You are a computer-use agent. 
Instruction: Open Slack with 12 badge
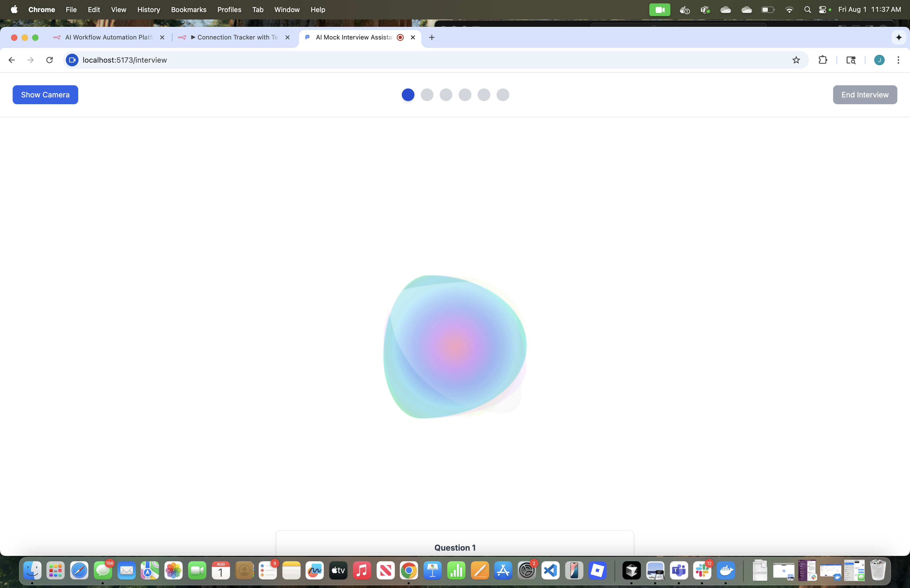click(x=702, y=570)
